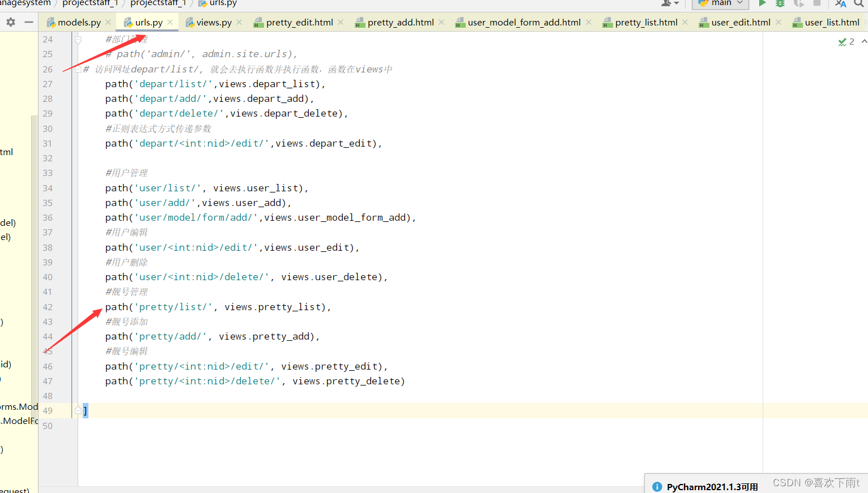
Task: Click on 'depart/list/' string on line 27
Action: coord(173,84)
